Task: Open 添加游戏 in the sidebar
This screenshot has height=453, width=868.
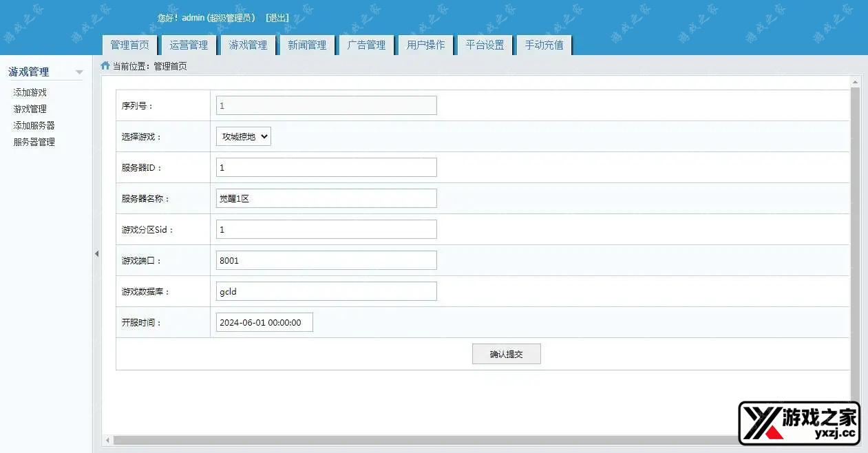Action: point(30,92)
